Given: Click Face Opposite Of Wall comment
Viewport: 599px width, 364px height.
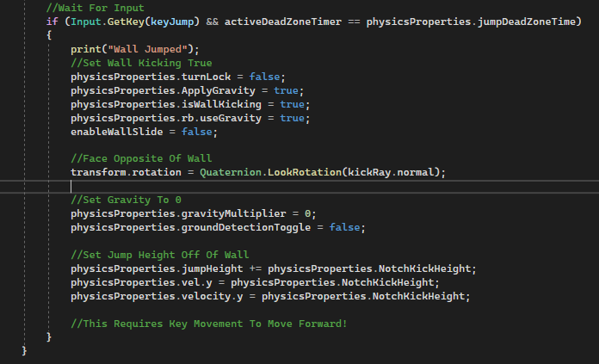Looking at the screenshot, I should (141, 158).
